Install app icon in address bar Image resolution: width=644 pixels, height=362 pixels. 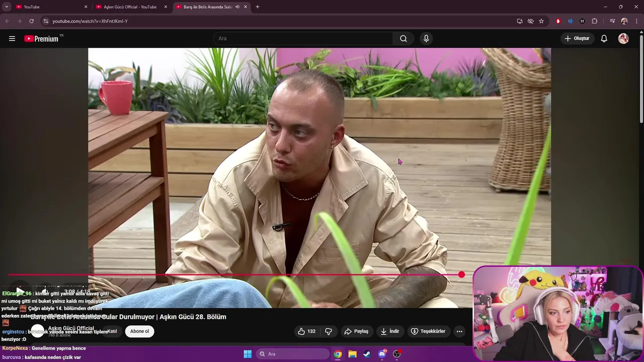pyautogui.click(x=520, y=21)
